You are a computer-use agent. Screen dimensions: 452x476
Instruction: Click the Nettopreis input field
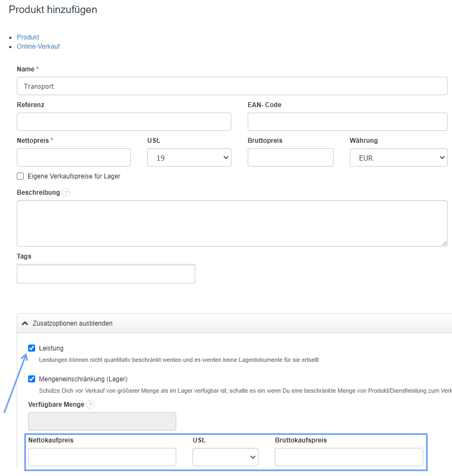coord(74,157)
